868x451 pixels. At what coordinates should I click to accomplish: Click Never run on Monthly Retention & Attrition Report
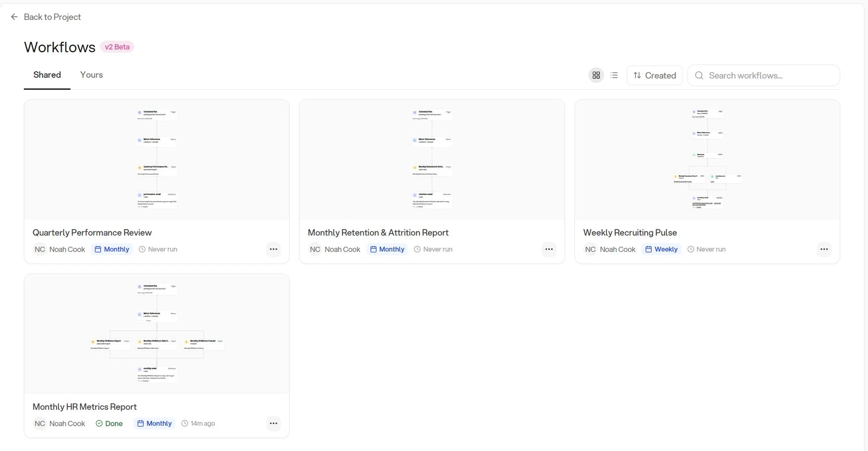pos(433,249)
